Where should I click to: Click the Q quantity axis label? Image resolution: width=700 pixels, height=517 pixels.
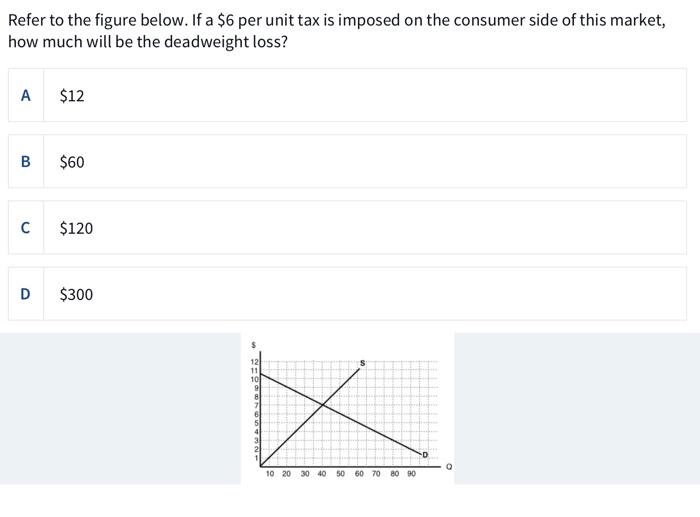click(x=449, y=467)
